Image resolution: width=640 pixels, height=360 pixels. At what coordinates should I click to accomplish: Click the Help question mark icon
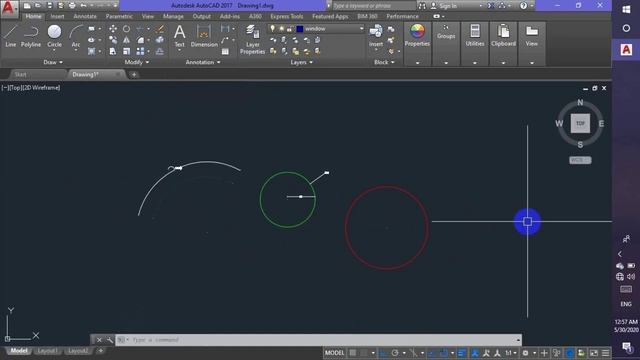[x=523, y=6]
